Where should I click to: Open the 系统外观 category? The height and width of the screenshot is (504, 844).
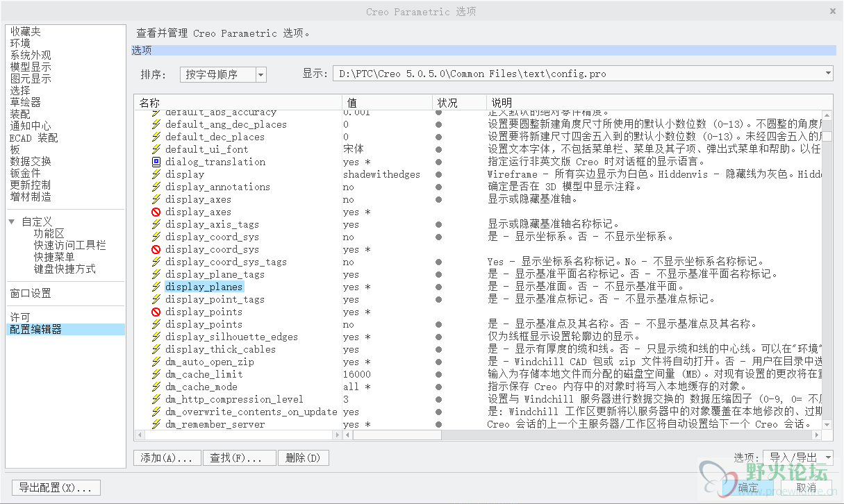(31, 55)
